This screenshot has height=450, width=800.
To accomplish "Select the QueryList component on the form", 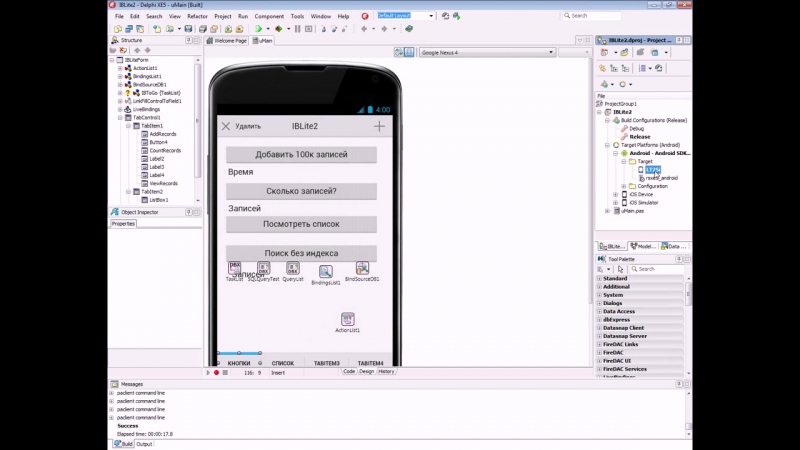I will pos(292,269).
